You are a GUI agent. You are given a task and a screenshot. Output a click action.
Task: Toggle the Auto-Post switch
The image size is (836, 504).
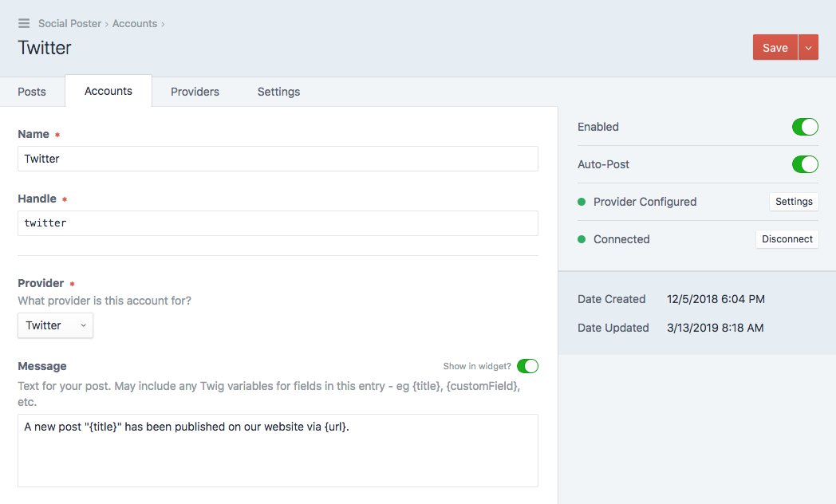(x=805, y=164)
